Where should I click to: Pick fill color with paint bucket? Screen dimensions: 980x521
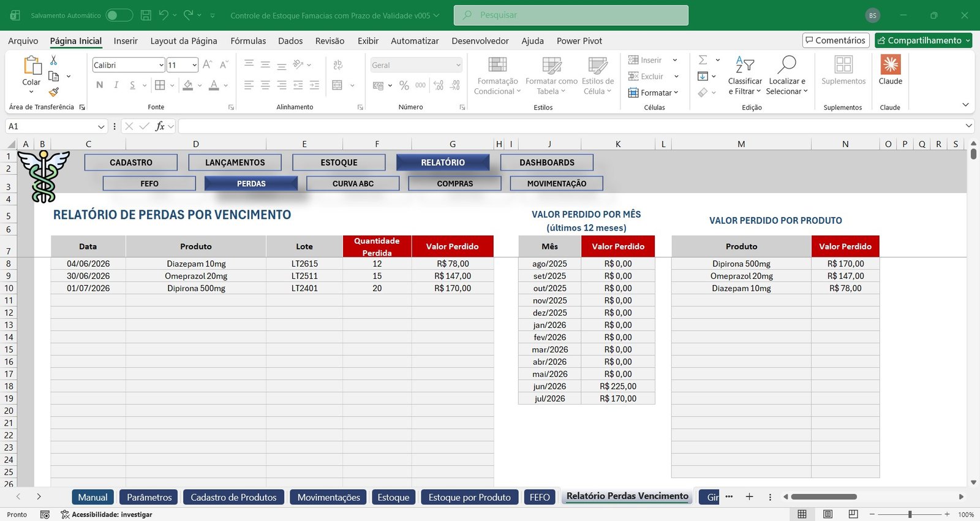point(188,85)
